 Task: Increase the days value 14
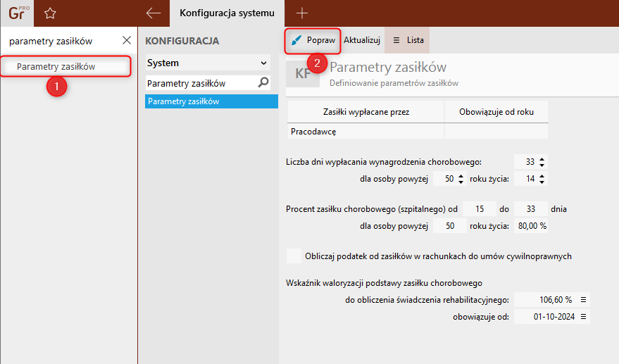[542, 176]
